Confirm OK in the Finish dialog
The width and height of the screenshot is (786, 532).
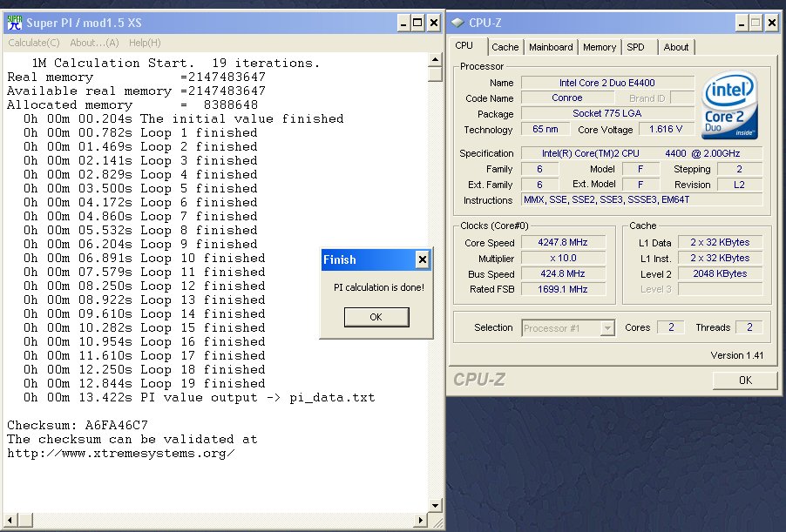pos(376,317)
